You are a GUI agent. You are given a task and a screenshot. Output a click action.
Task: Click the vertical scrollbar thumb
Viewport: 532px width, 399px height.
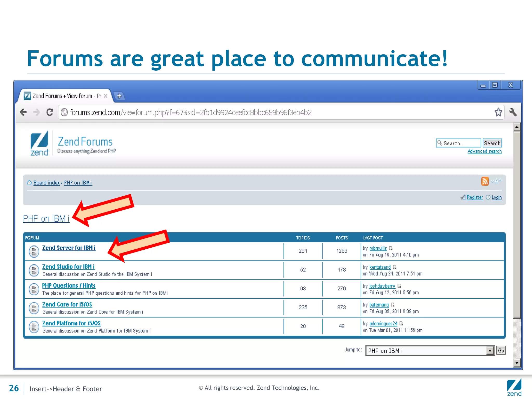pos(517,225)
